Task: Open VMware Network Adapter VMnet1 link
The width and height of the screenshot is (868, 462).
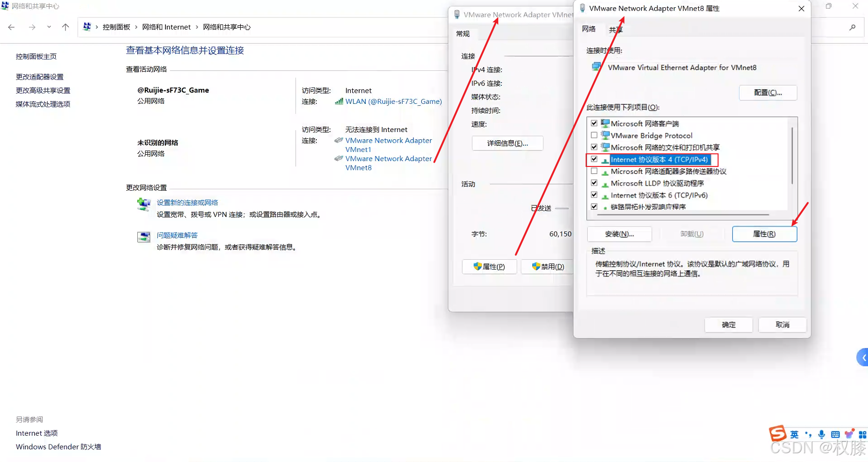Action: point(389,145)
